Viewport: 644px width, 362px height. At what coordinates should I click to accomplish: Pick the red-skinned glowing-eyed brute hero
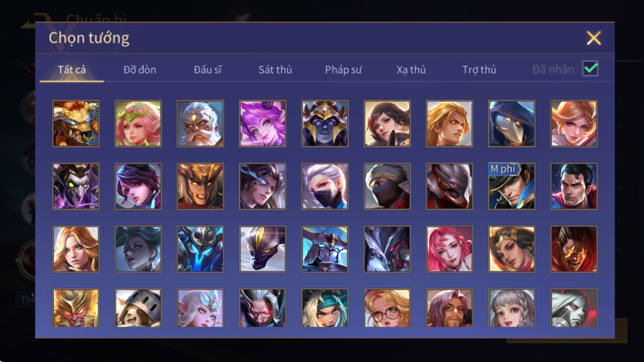[x=574, y=249]
